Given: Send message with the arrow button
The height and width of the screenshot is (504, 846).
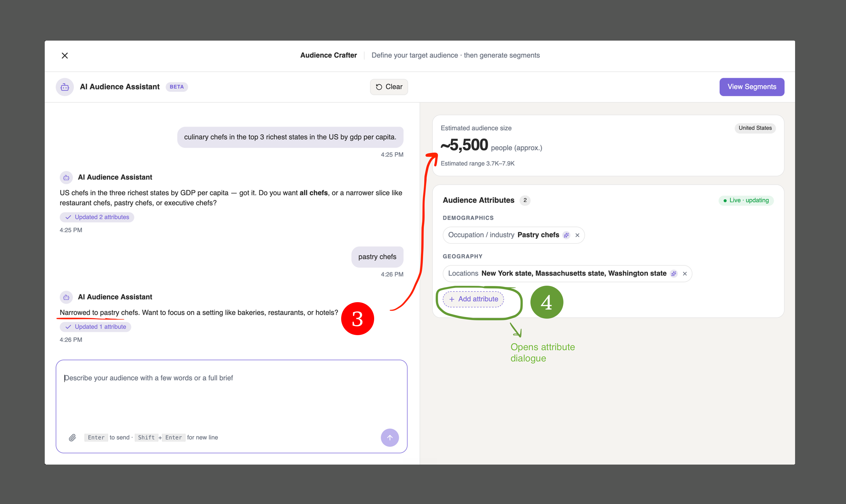Looking at the screenshot, I should (389, 438).
